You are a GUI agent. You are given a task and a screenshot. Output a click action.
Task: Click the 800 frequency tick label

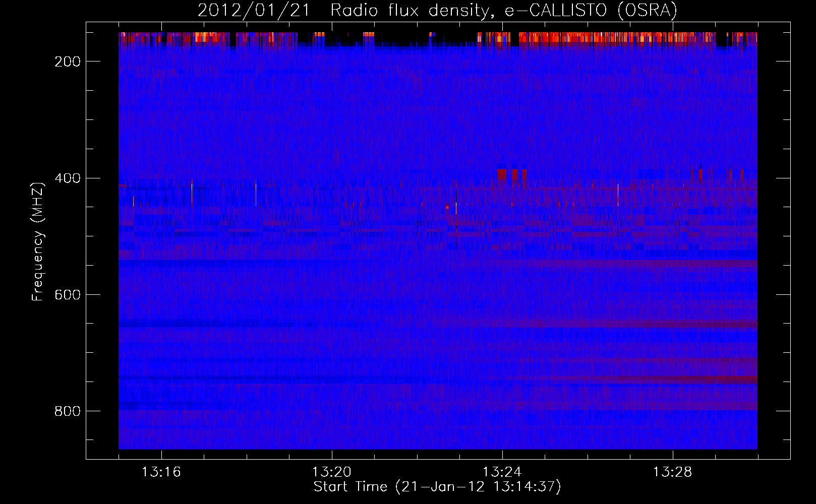67,411
